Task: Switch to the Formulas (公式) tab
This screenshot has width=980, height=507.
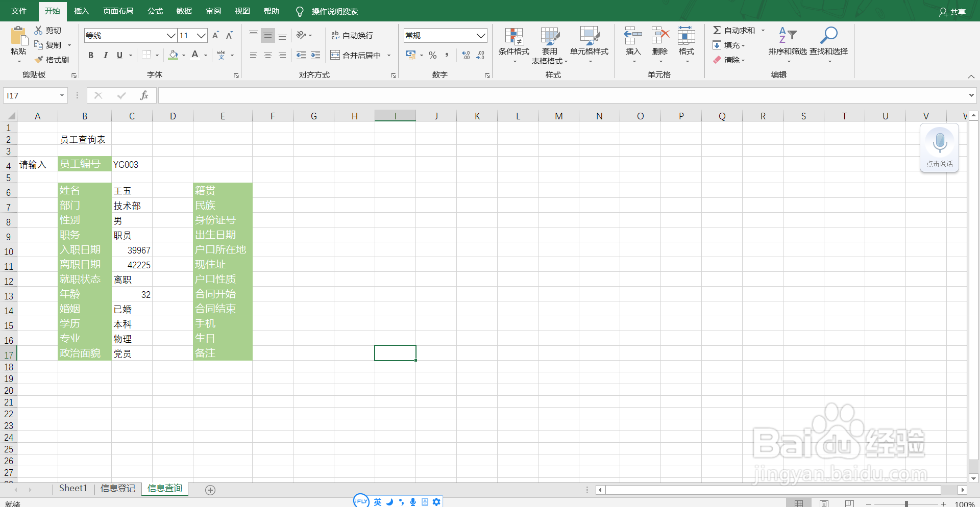Action: [155, 11]
